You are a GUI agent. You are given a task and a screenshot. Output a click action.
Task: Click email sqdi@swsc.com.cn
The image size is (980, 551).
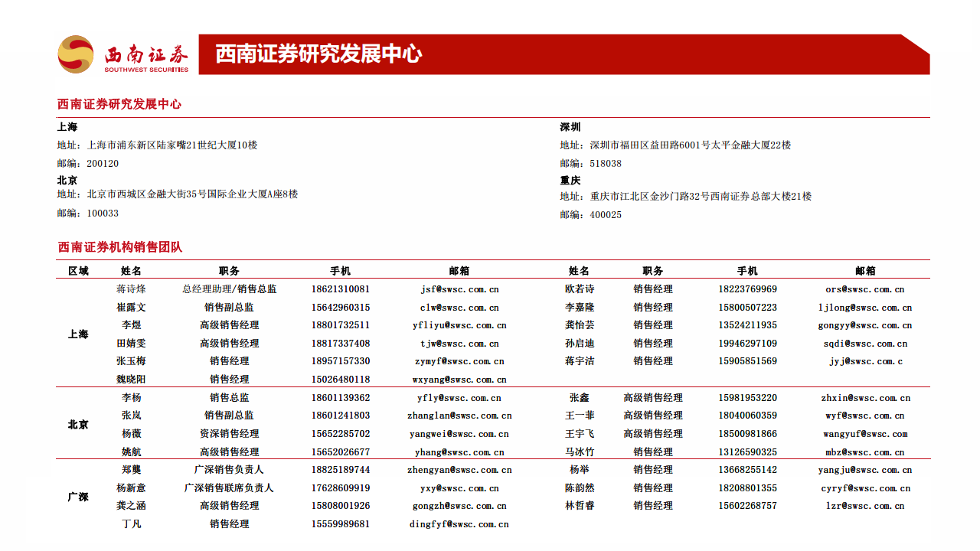[x=865, y=344]
